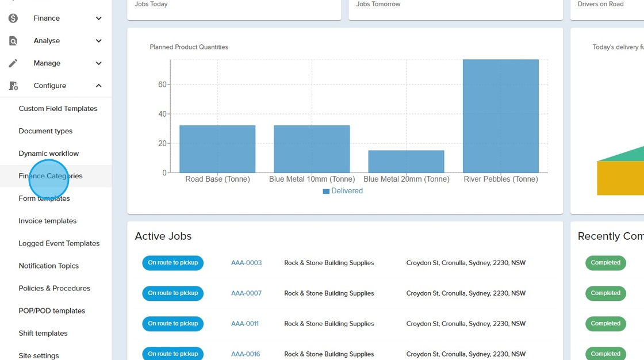
Task: Click the Analyse magnifier icon in sidebar
Action: tap(13, 41)
